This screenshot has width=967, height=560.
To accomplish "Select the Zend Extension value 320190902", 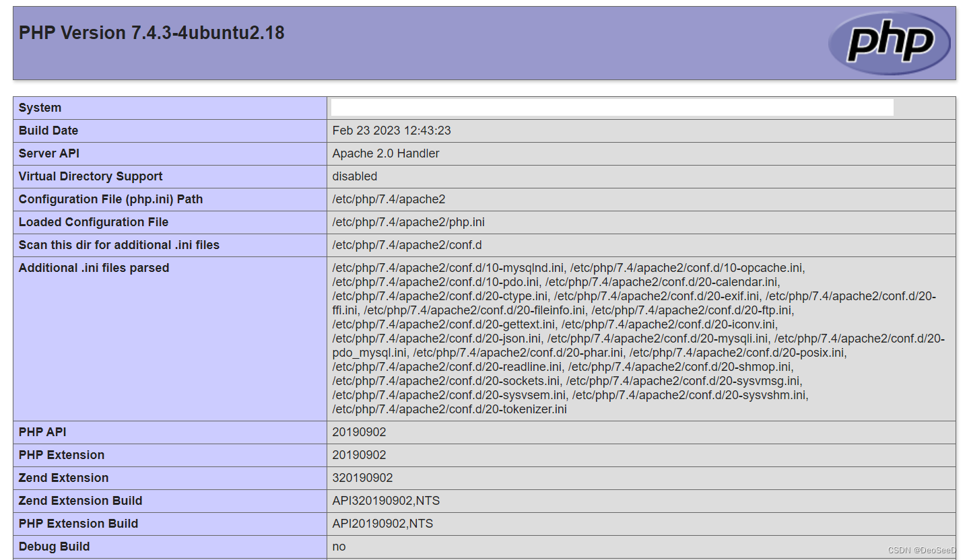I will (362, 478).
